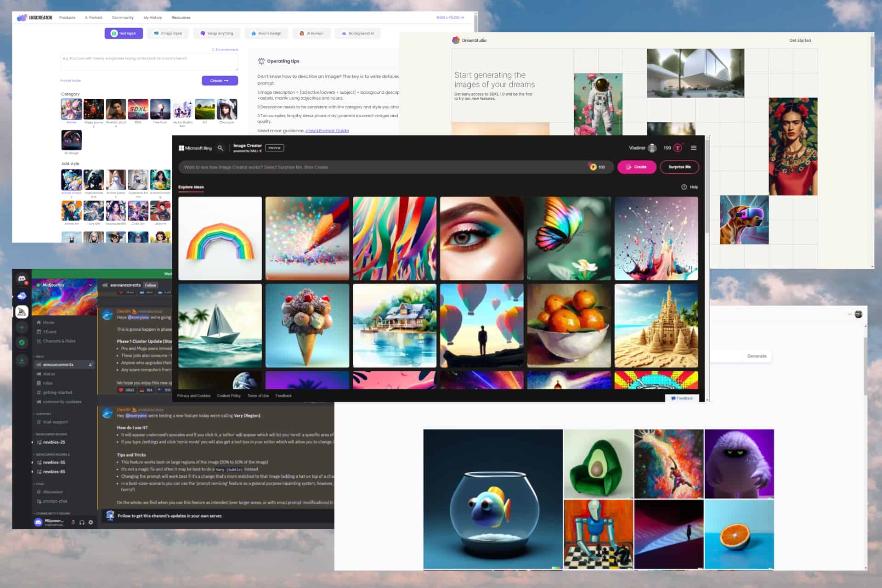The image size is (882, 588).
Task: Open My History in ImgCreator
Action: tap(153, 17)
